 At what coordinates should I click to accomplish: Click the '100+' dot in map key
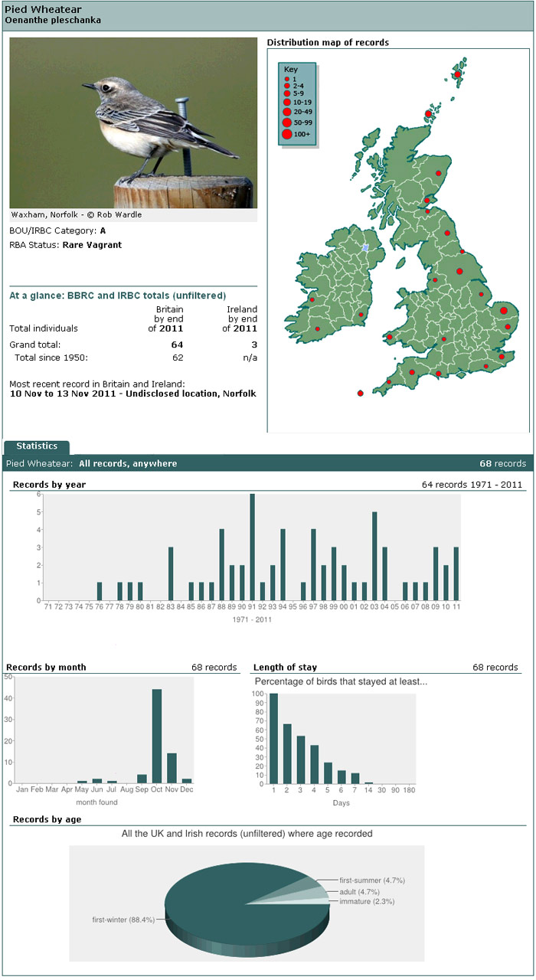[286, 135]
